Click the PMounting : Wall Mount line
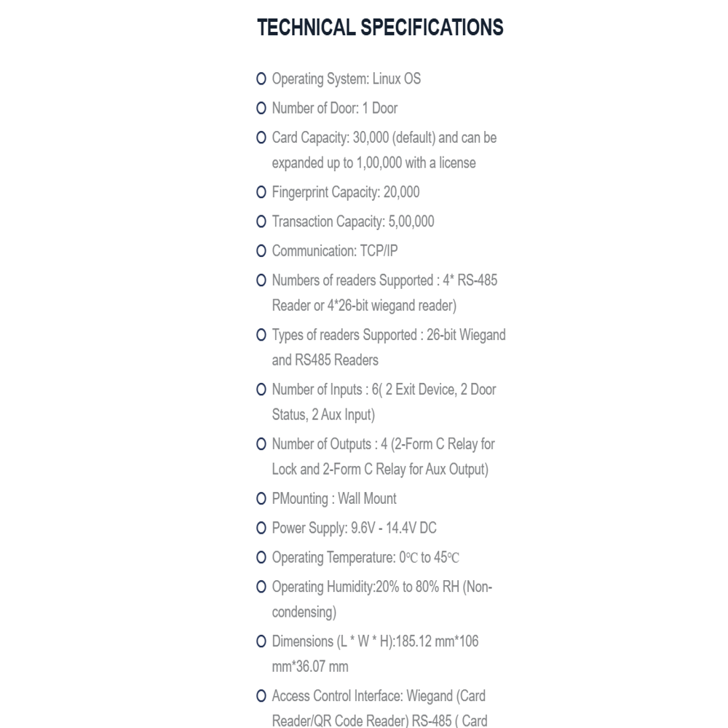 tap(334, 499)
